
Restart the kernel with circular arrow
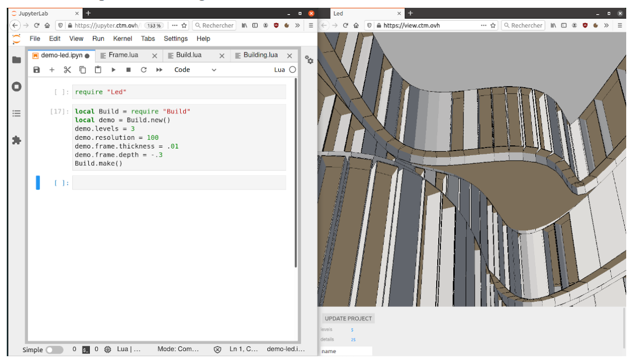pos(143,70)
